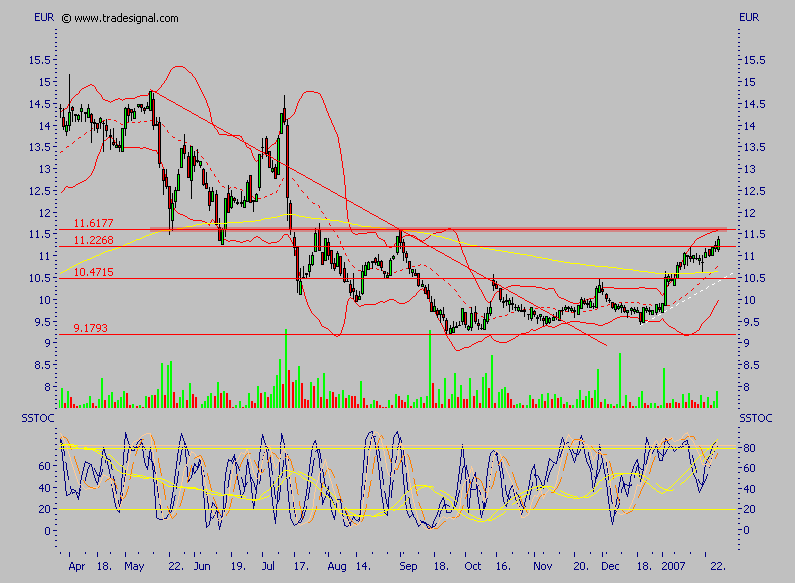795x583 pixels.
Task: Select the Sep date axis marker
Action: coord(408,564)
